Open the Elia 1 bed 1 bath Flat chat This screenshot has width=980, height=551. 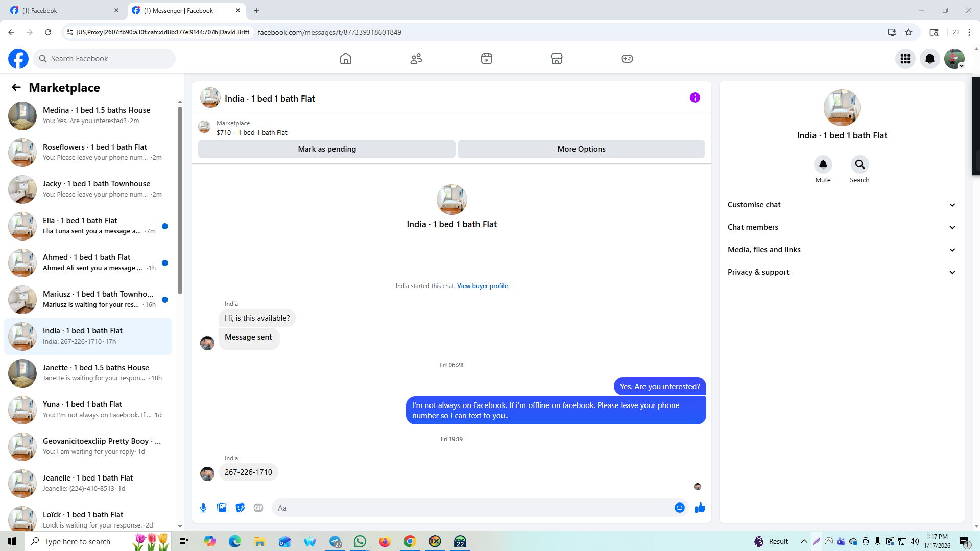click(x=88, y=226)
